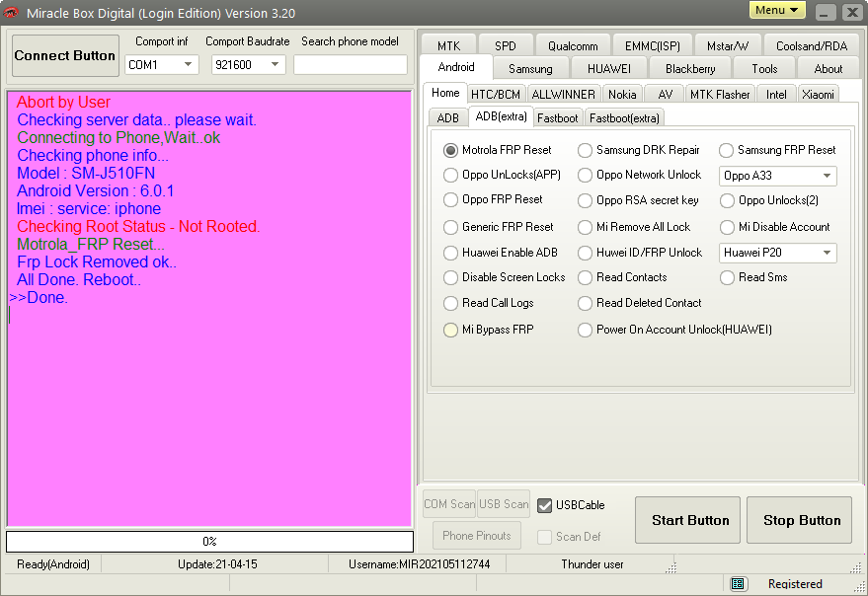Open the Tools tab
Viewport: 868px width, 596px height.
tap(764, 69)
